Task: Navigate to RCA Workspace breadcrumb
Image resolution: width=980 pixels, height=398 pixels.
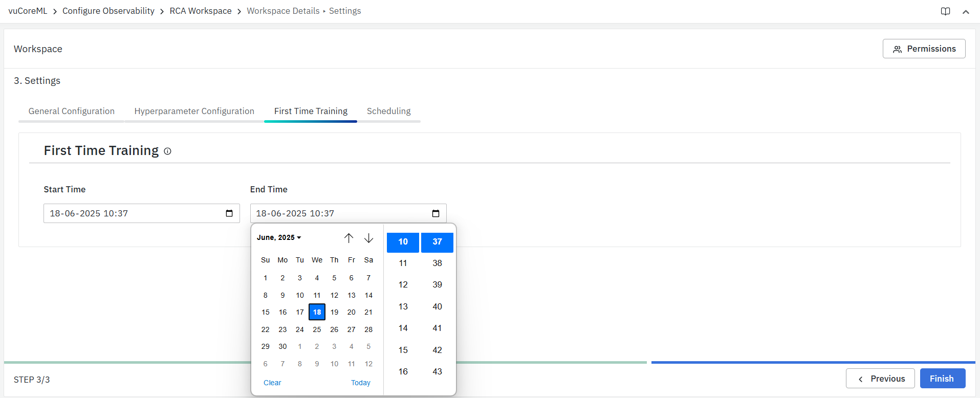Action: click(x=201, y=11)
